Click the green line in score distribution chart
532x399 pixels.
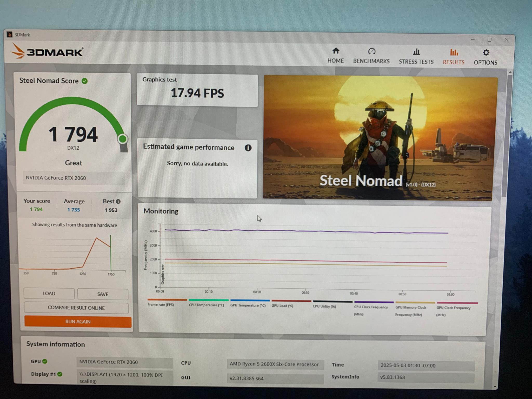coord(111,252)
